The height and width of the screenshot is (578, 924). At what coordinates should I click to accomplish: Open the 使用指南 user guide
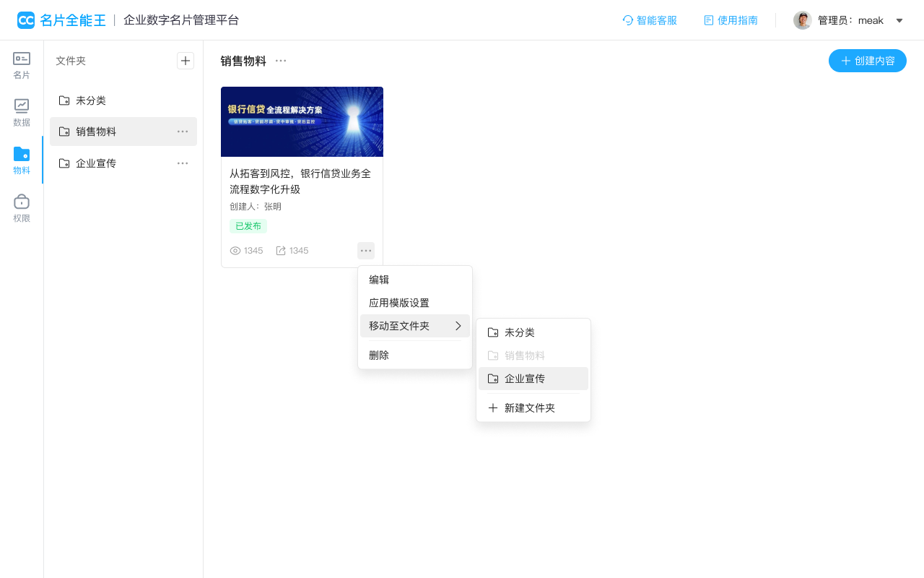(731, 20)
